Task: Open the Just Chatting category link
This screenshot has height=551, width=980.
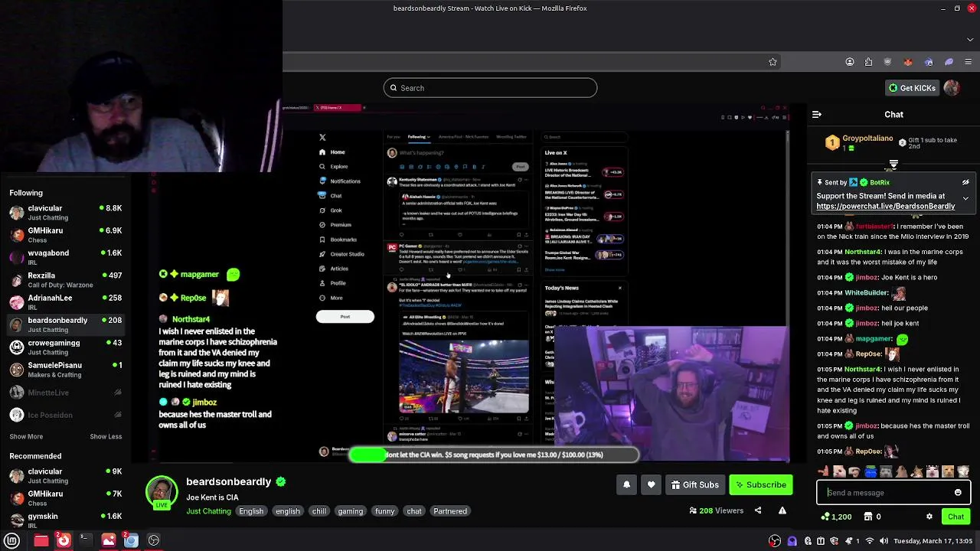Action: [208, 511]
